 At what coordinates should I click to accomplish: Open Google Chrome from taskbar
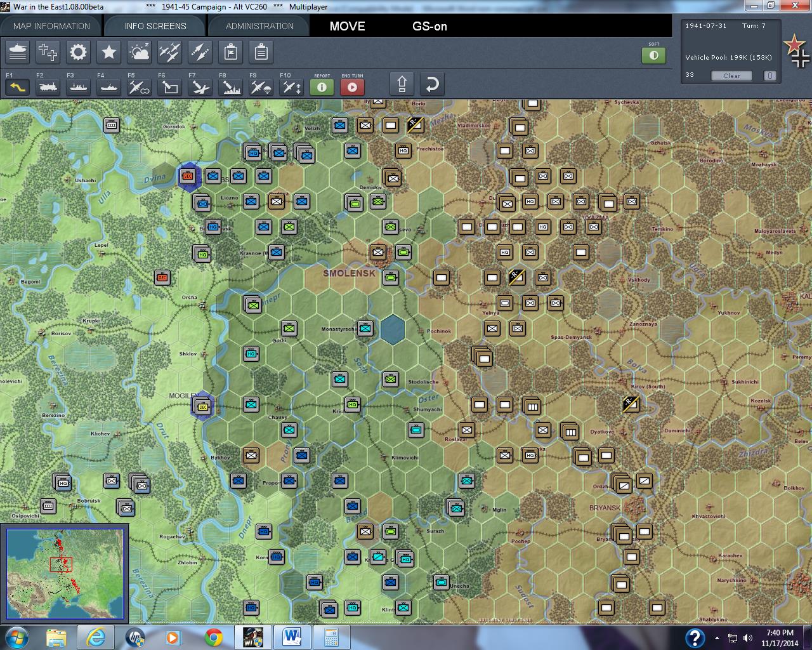click(214, 637)
